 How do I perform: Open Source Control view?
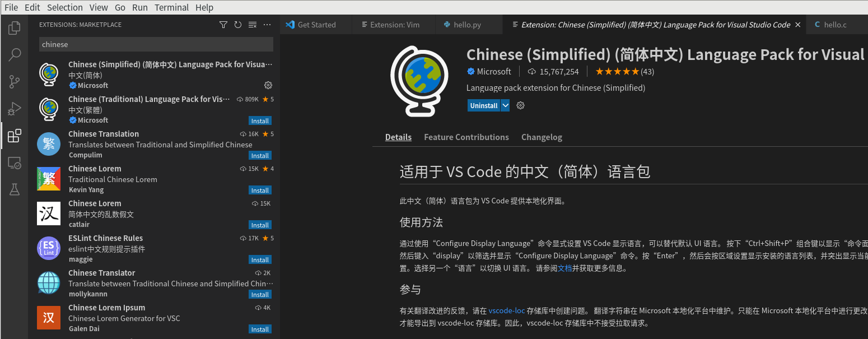[15, 82]
